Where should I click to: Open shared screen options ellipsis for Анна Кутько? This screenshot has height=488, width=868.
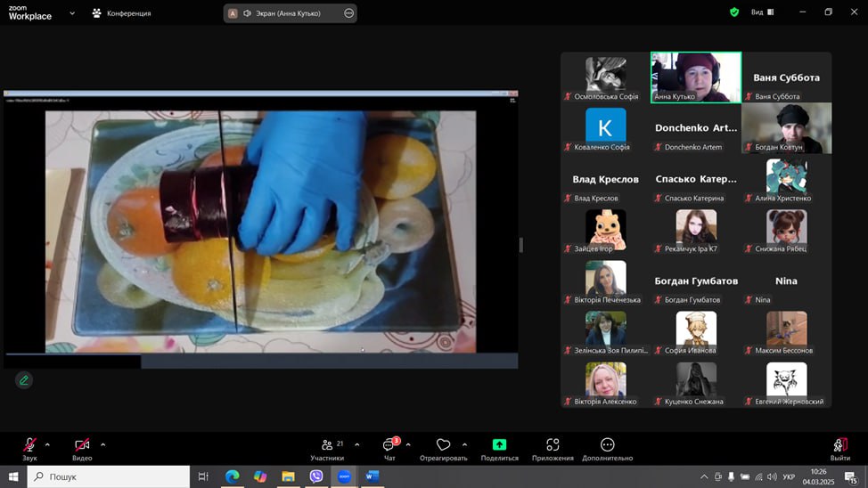click(348, 13)
